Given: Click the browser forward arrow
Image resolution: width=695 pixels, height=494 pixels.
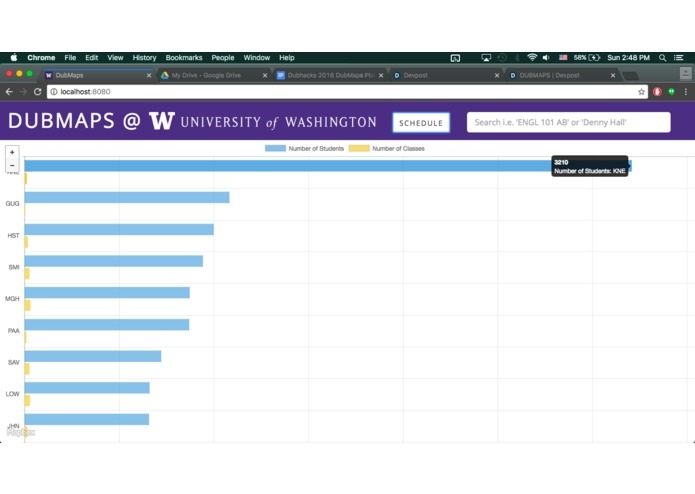Looking at the screenshot, I should (x=23, y=92).
